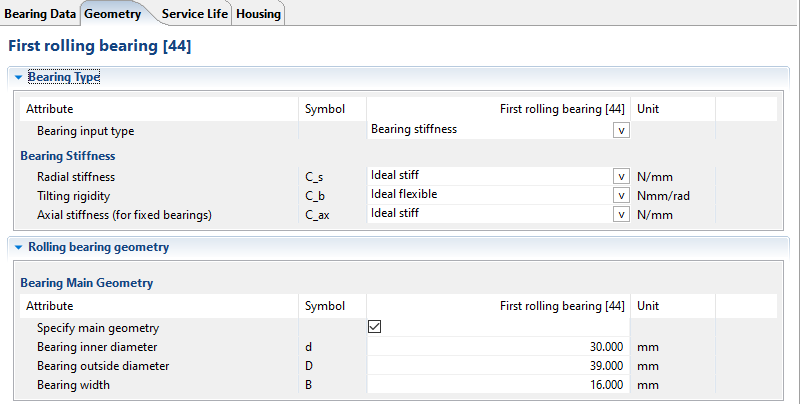Image resolution: width=800 pixels, height=404 pixels.
Task: Uncheck the Specify main geometry checkbox
Action: pos(376,327)
